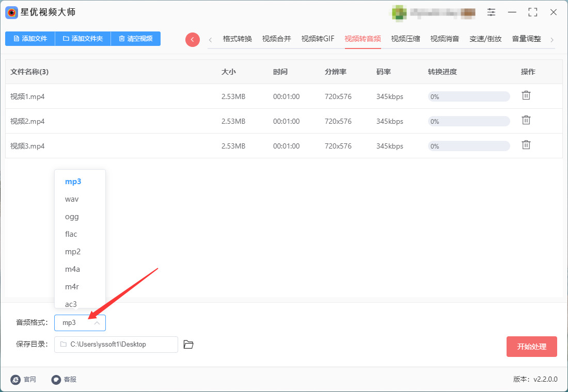Click the 操作 column header
568x392 pixels.
click(528, 72)
